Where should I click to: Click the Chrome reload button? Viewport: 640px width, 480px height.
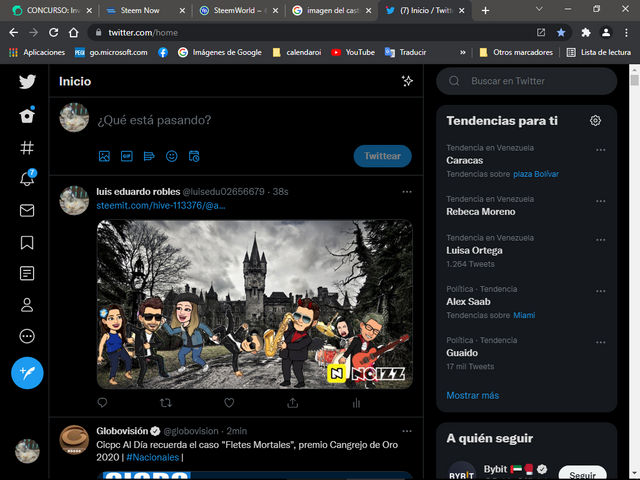click(53, 33)
